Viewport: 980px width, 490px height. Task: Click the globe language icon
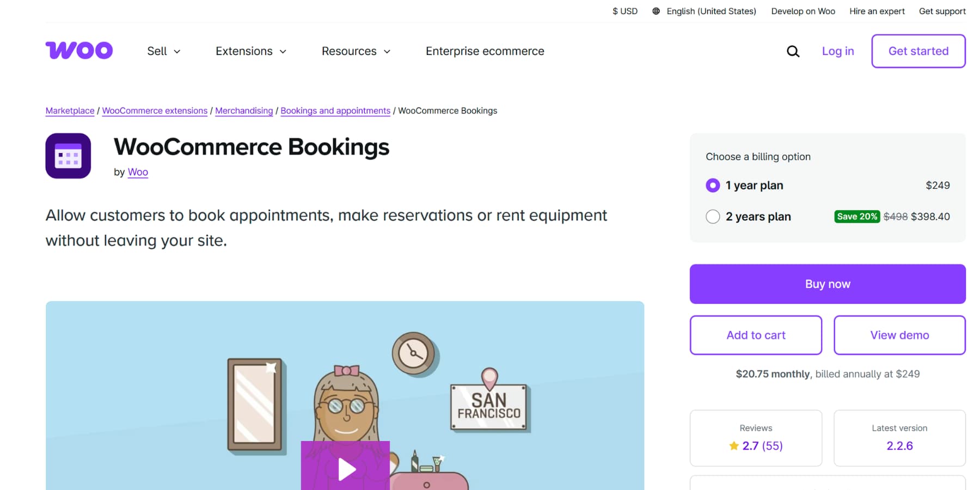(655, 11)
